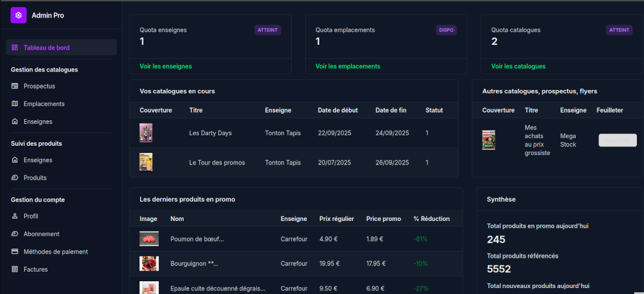Viewport: 644px width, 294px height.
Task: Open Enseignes under Gestion des catalogues
Action: coord(38,122)
